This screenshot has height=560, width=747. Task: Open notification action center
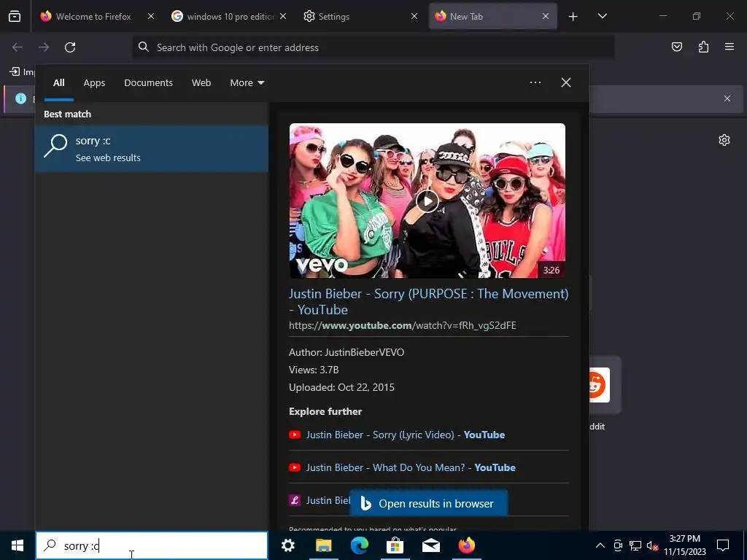(723, 545)
